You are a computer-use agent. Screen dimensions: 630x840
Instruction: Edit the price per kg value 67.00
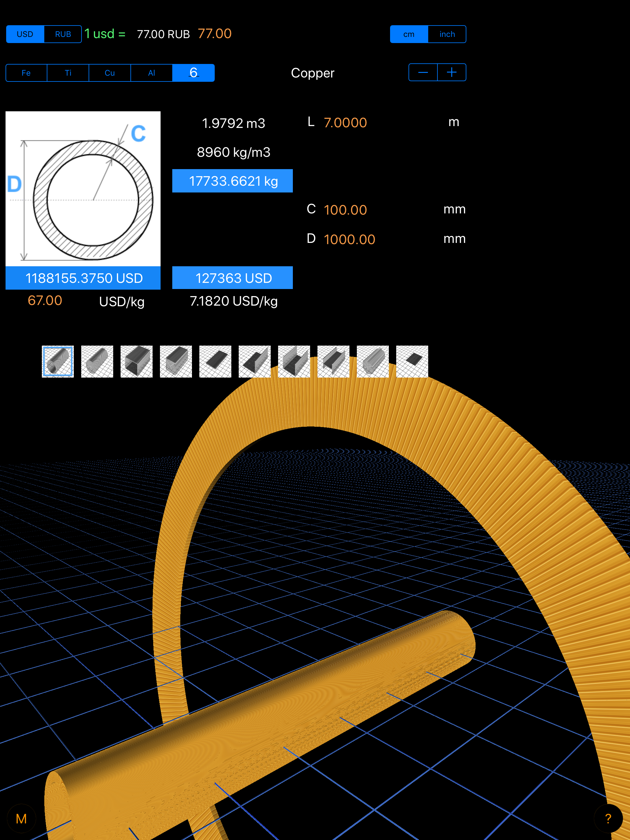tap(45, 300)
